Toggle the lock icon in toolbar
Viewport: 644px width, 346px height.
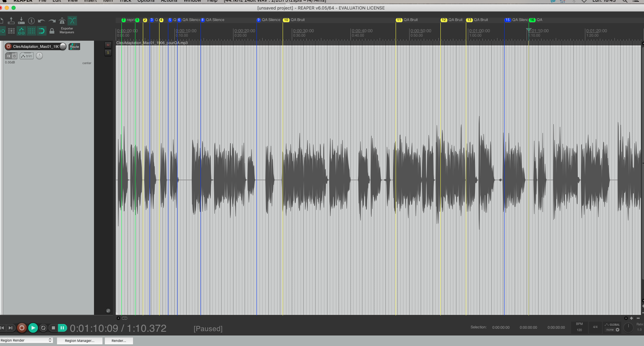coord(52,31)
